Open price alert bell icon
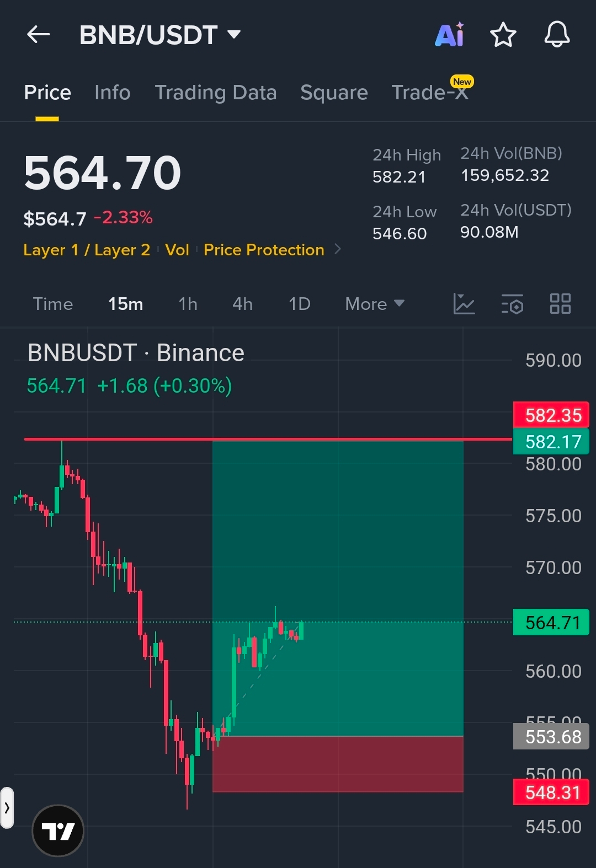596x868 pixels. (x=557, y=34)
